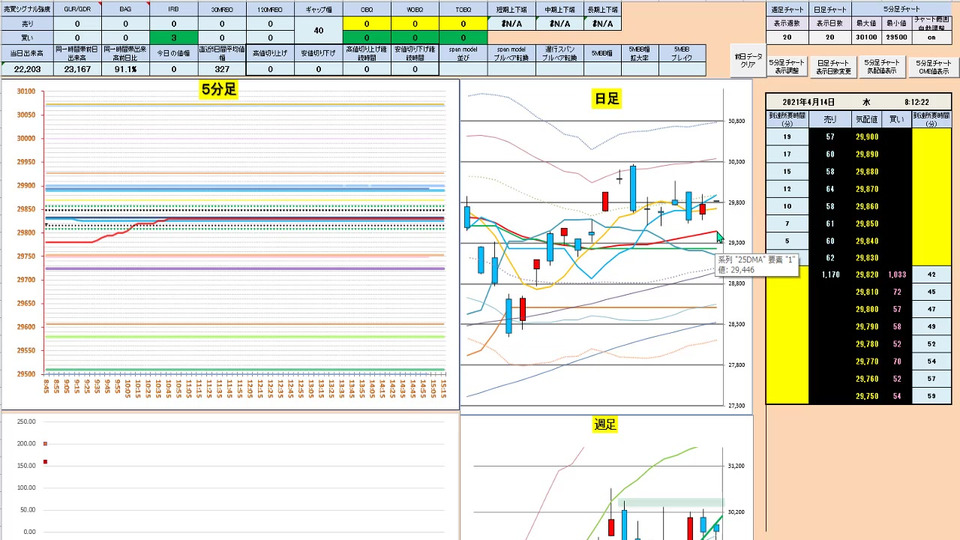Image resolution: width=960 pixels, height=540 pixels.
Task: Click the 30,800 axis label on daily chart
Action: click(x=737, y=121)
